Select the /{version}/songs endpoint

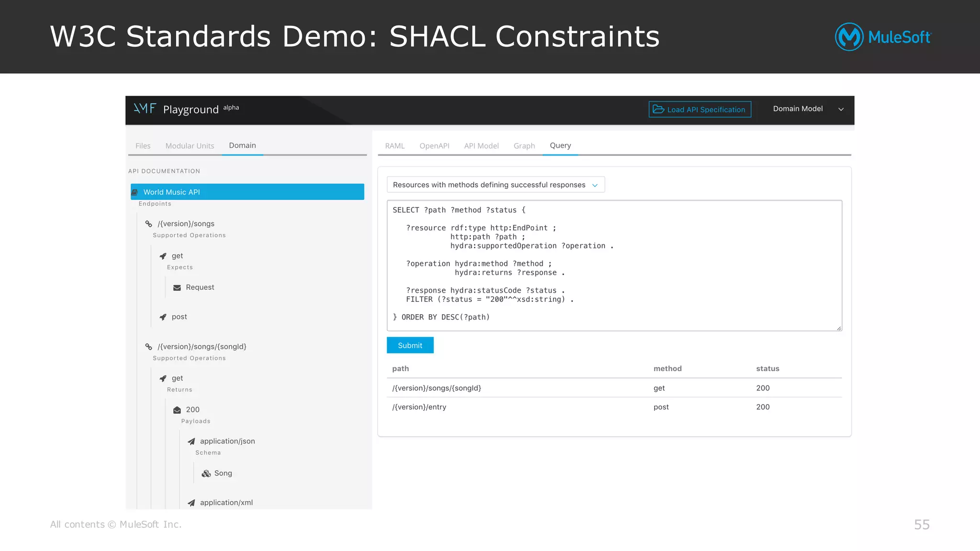[x=186, y=224]
